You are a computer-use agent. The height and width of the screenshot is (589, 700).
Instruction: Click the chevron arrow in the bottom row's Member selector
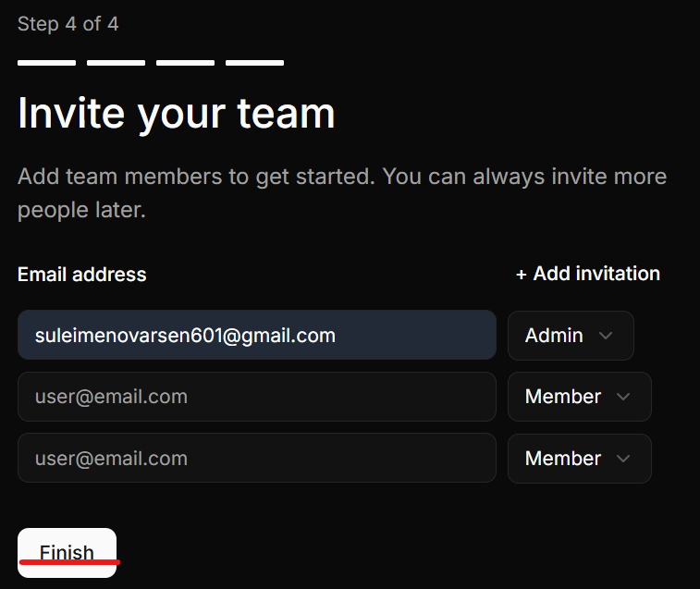click(623, 459)
